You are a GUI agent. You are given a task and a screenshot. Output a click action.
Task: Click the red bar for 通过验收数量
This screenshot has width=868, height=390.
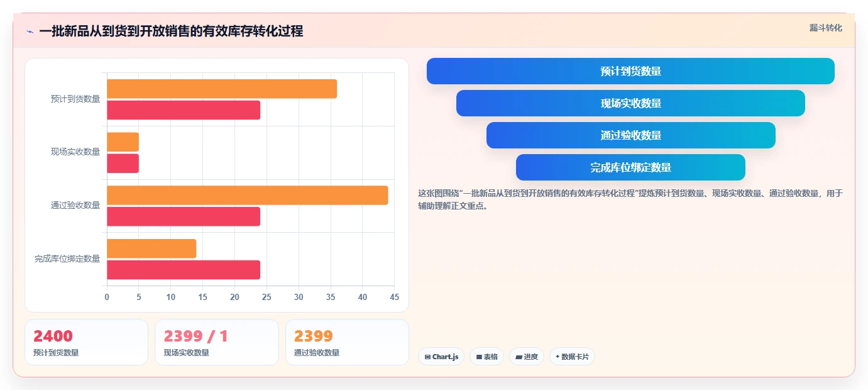click(x=184, y=216)
